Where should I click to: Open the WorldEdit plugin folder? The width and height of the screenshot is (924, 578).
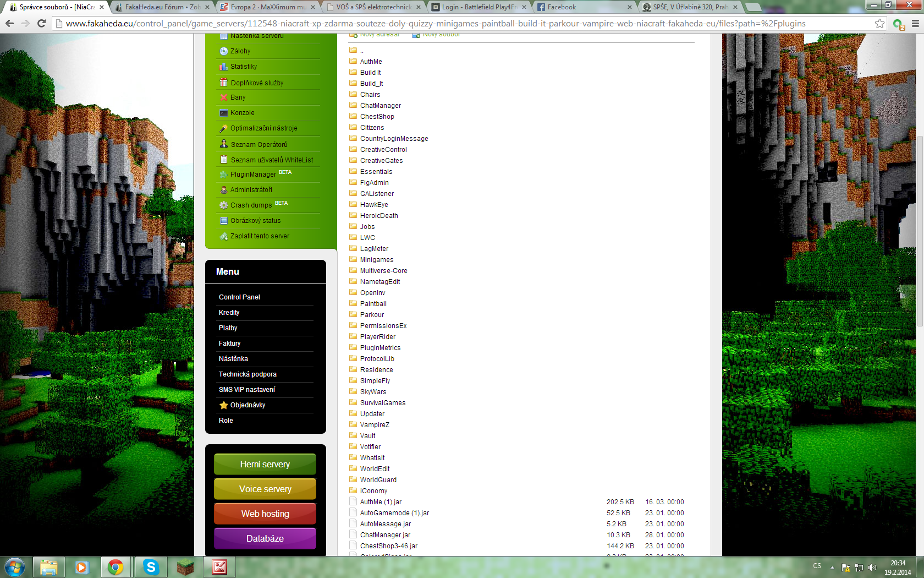pyautogui.click(x=375, y=468)
